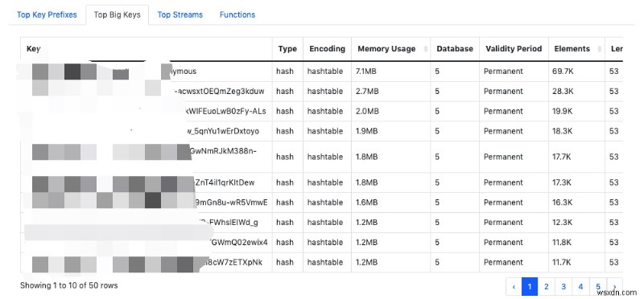This screenshot has width=644, height=299.
Task: Open the Top Key Prefixes tab
Action: click(47, 14)
